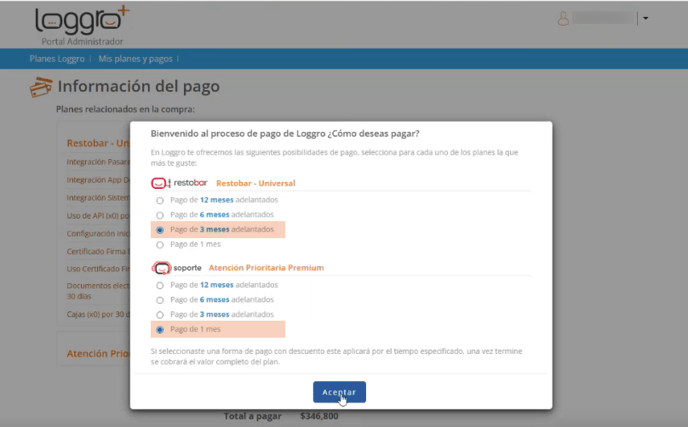This screenshot has height=427, width=688.
Task: Click the payment card icon beside title
Action: point(42,88)
